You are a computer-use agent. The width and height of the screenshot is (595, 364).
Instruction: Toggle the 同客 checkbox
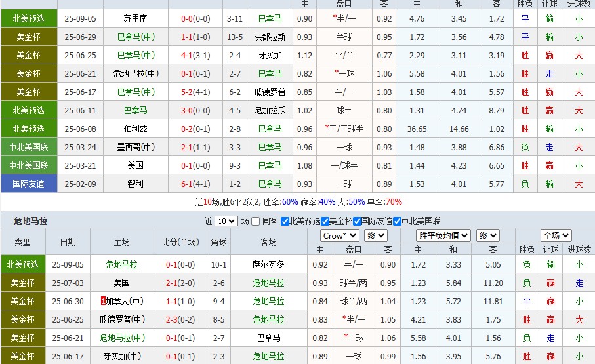tap(256, 222)
